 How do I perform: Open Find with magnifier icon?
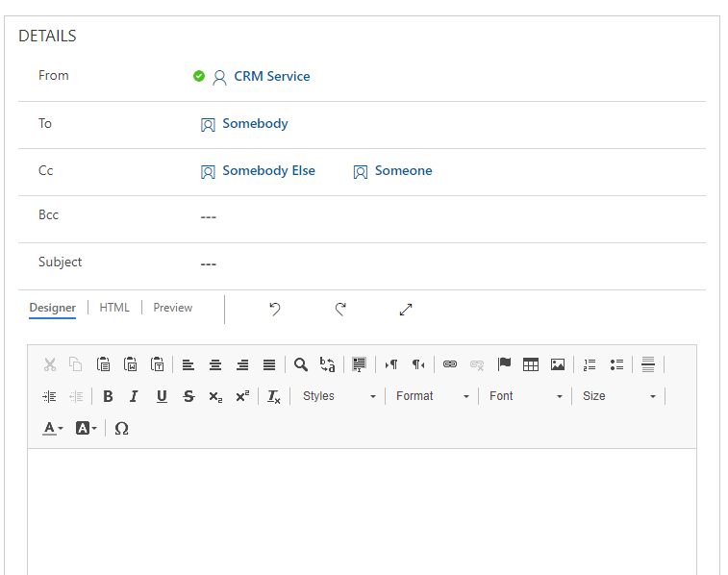(301, 364)
